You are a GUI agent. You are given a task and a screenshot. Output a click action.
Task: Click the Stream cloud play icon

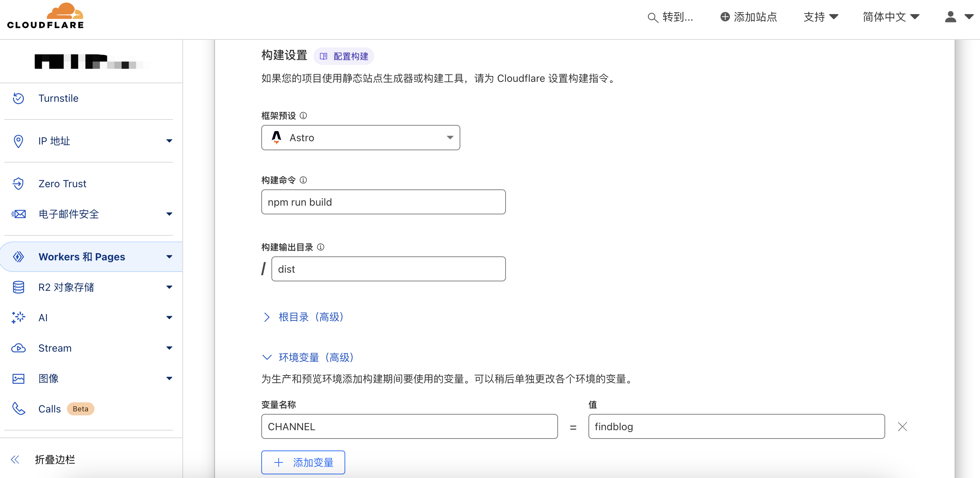(18, 348)
